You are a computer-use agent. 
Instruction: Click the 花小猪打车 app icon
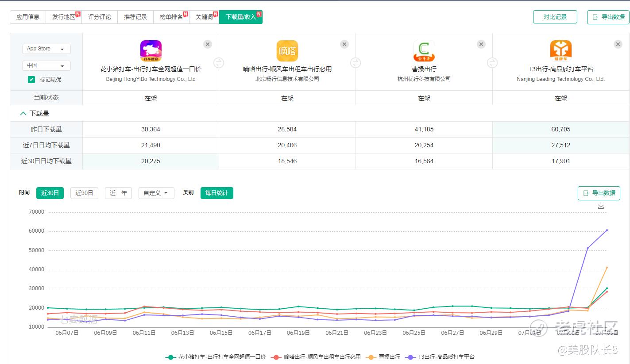pyautogui.click(x=151, y=51)
